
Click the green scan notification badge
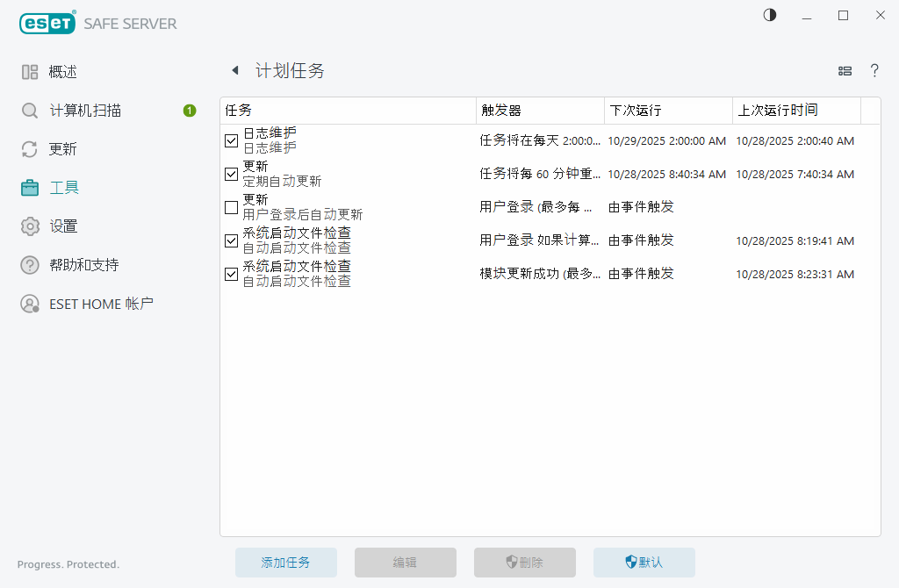[x=190, y=111]
